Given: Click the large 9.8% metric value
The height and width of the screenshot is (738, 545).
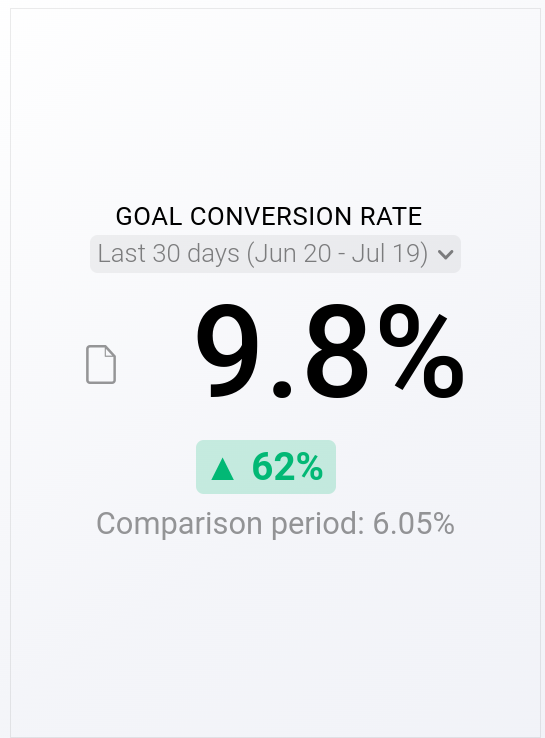Looking at the screenshot, I should [x=329, y=353].
